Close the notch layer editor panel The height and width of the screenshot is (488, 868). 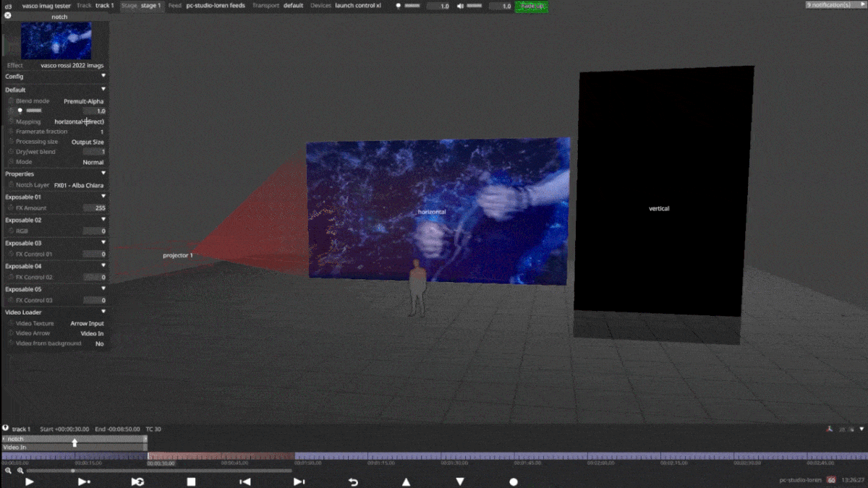[8, 14]
